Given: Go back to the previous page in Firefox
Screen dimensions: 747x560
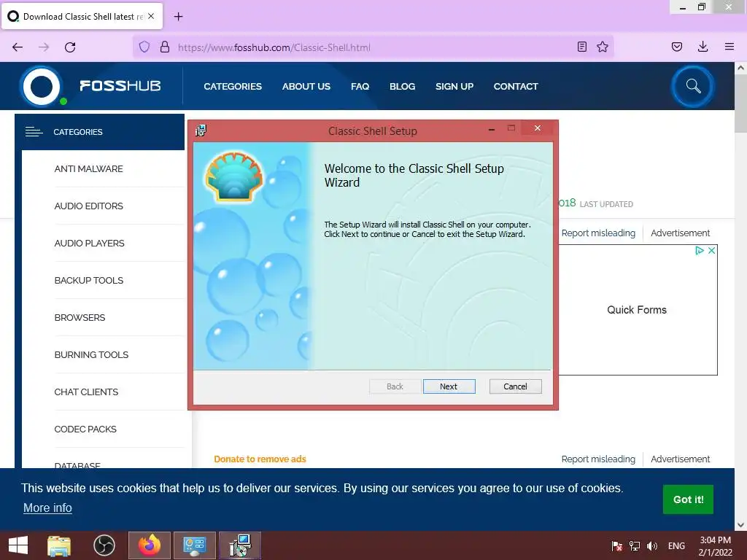Looking at the screenshot, I should point(18,47).
